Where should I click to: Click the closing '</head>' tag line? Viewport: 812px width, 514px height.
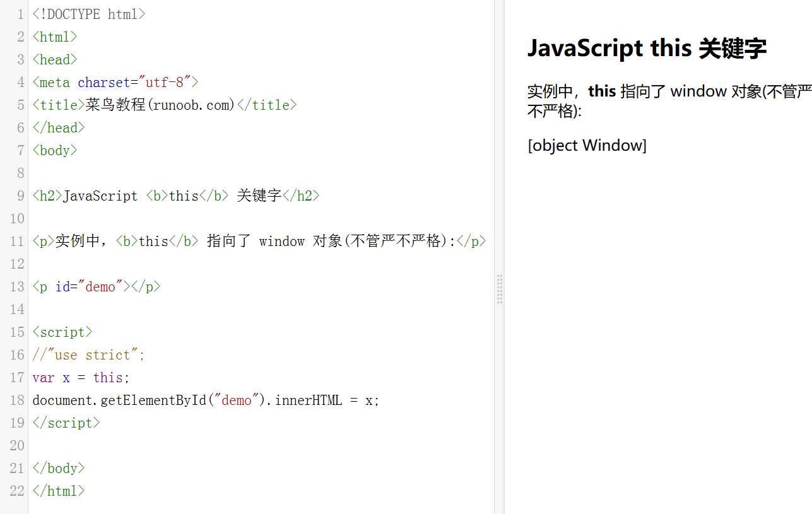pyautogui.click(x=59, y=127)
